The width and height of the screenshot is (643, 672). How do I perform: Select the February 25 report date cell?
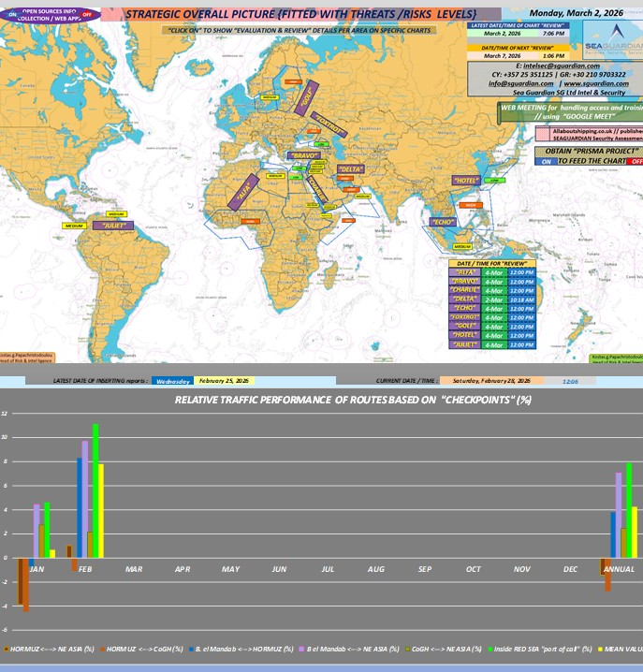pyautogui.click(x=224, y=381)
